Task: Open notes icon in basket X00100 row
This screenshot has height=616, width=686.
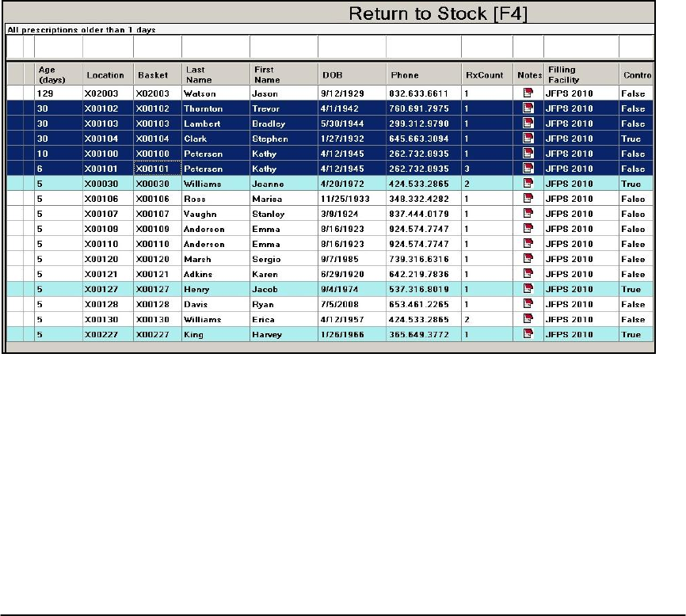Action: [528, 153]
